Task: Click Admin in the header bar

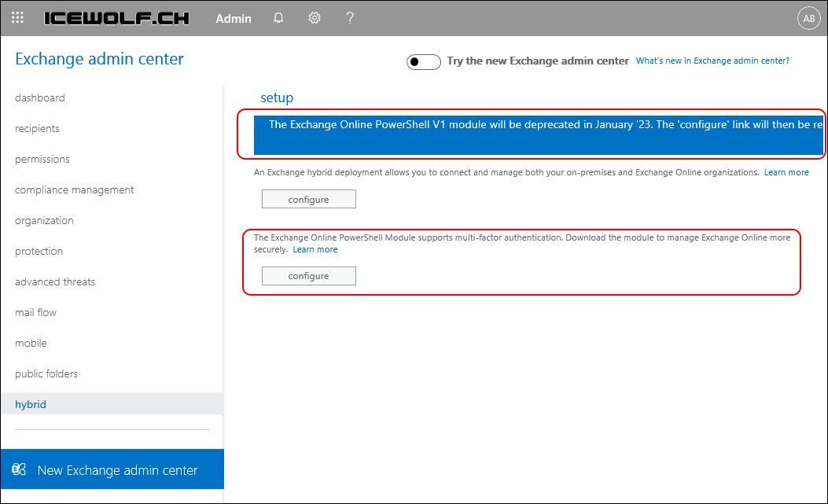Action: coord(234,19)
